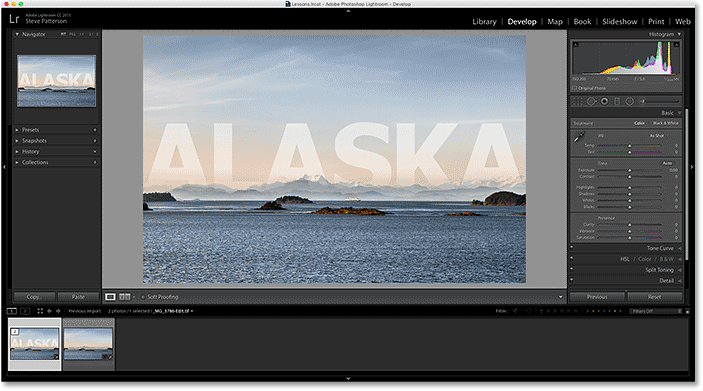Expand the Collections panel

pos(17,162)
